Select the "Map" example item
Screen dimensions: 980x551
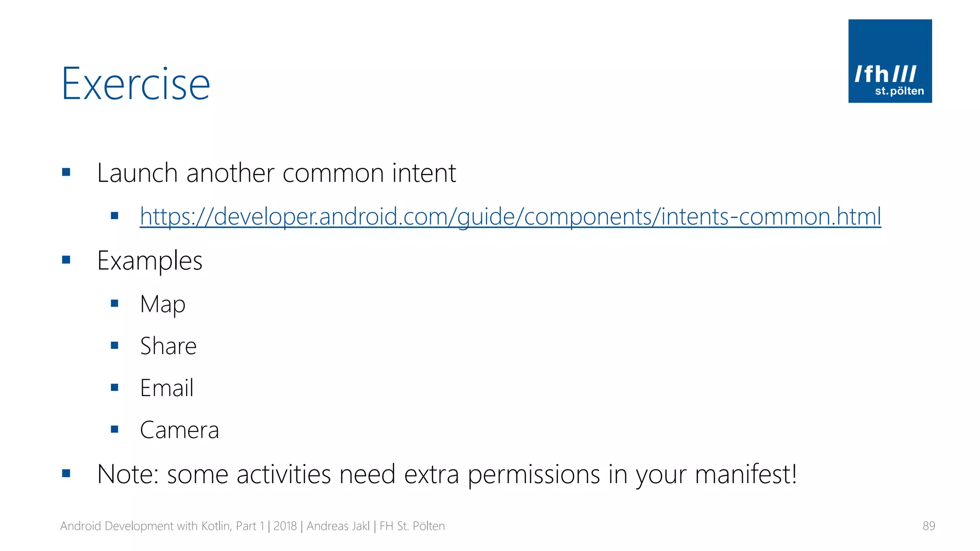162,304
